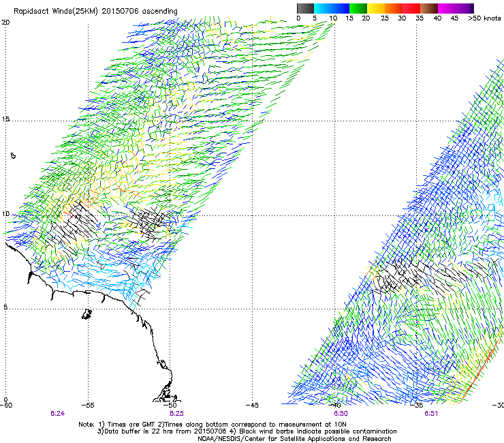Click the small island outline near 13N
The height and width of the screenshot is (443, 504).
[x=13, y=156]
